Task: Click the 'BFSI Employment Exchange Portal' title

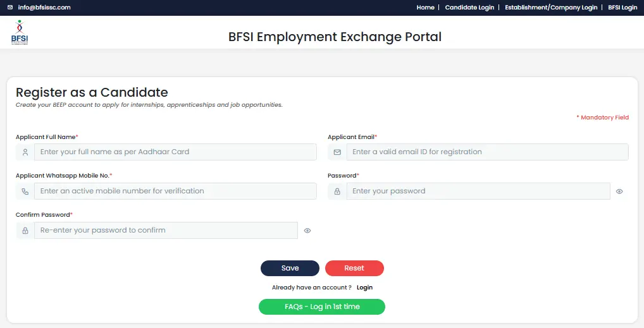Action: click(335, 37)
